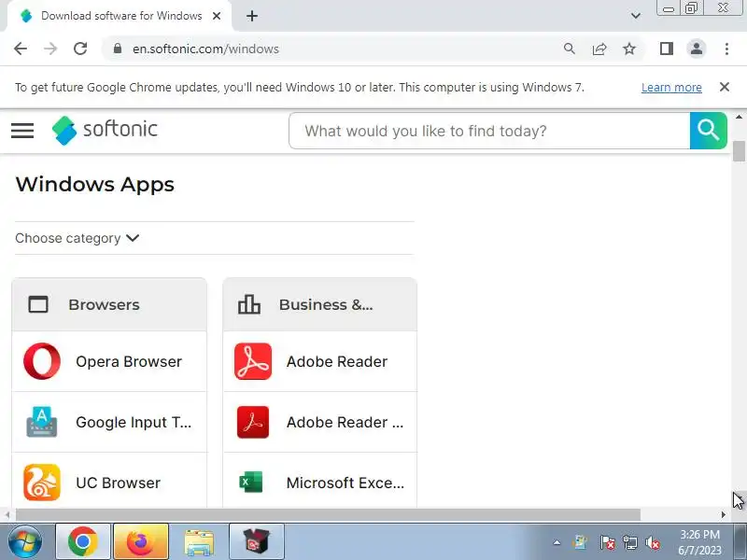Click the scroll up arrow
The height and width of the screenshot is (560, 747).
tap(739, 117)
